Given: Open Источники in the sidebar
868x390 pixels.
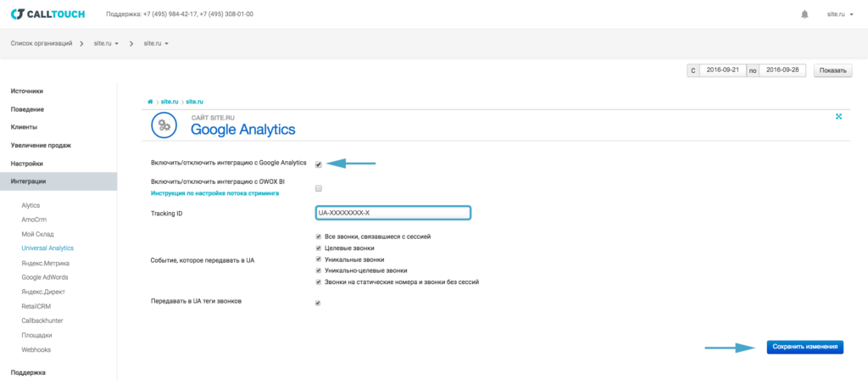Looking at the screenshot, I should pos(27,91).
